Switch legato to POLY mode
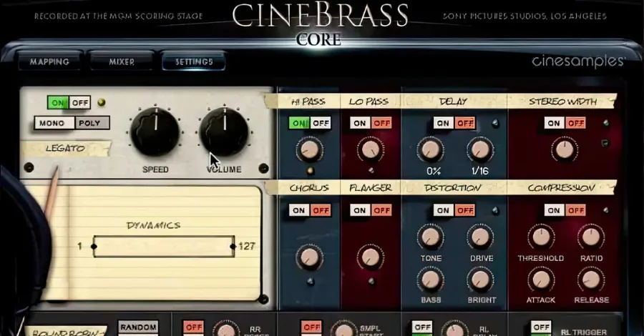The image size is (644, 336). pos(92,123)
